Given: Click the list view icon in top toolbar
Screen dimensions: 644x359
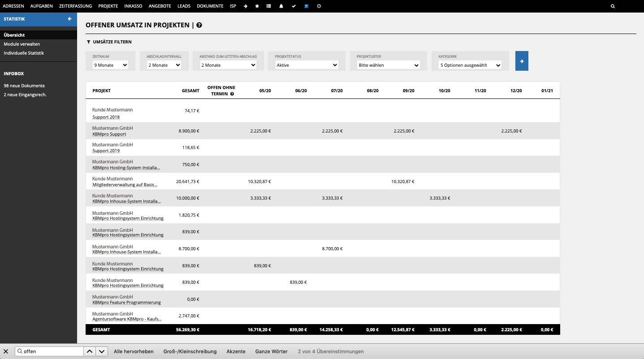Looking at the screenshot, I should pyautogui.click(x=269, y=6).
